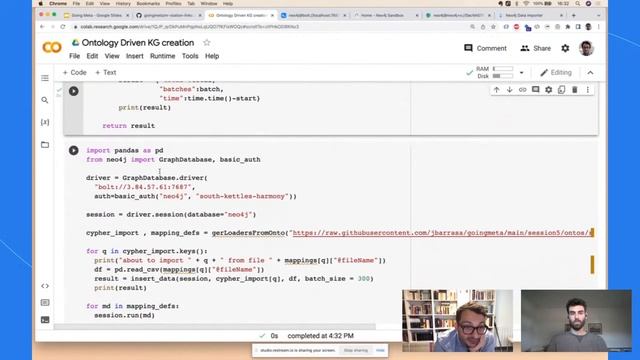The image size is (640, 360).
Task: Open Colab settings gear icon
Action: click(565, 48)
